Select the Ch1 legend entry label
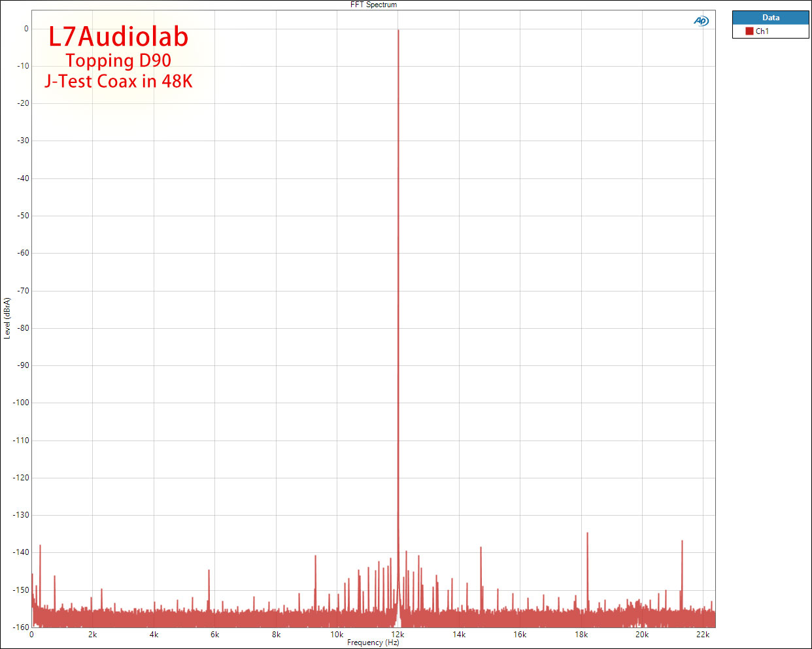 click(762, 31)
